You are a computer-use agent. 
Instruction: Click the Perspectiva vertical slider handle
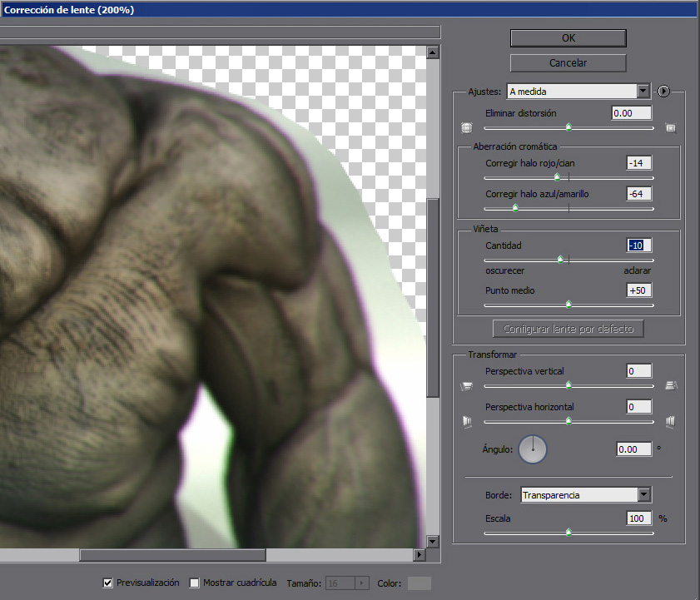click(x=568, y=384)
